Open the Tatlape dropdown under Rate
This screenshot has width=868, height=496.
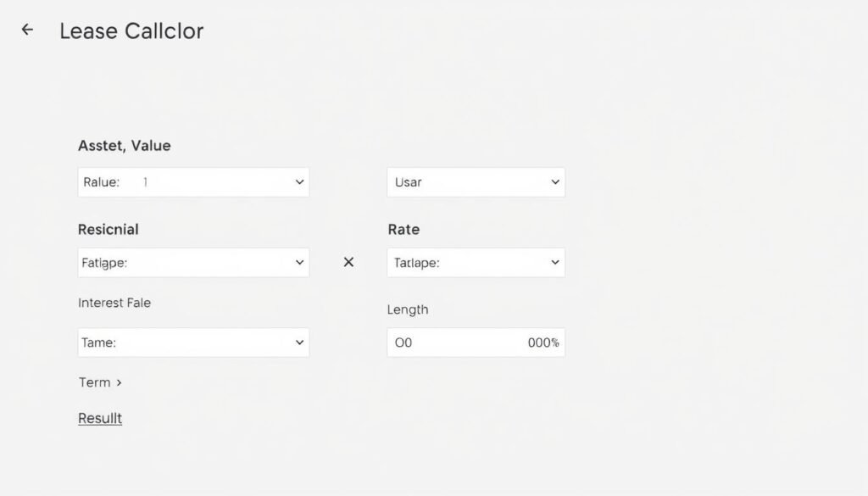click(x=475, y=262)
